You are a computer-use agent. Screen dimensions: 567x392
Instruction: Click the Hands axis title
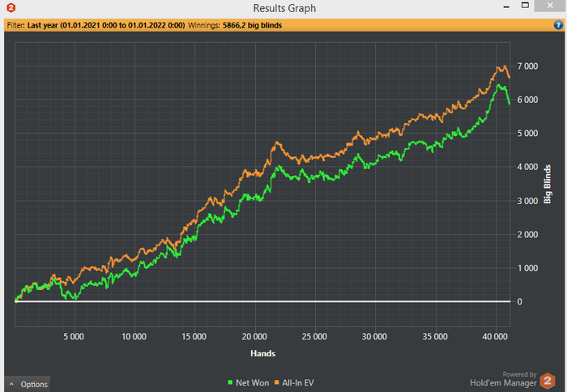[x=263, y=353]
